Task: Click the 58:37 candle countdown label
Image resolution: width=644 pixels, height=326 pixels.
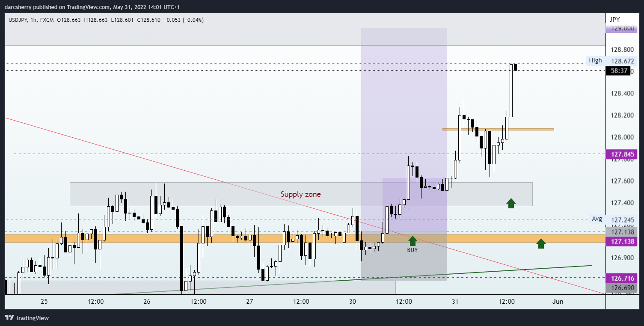Action: [617, 71]
